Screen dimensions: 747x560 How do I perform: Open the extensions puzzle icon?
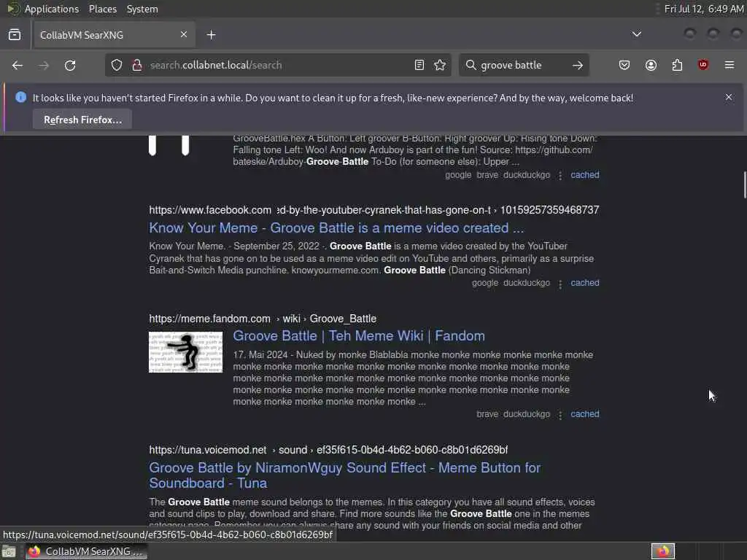coord(677,65)
